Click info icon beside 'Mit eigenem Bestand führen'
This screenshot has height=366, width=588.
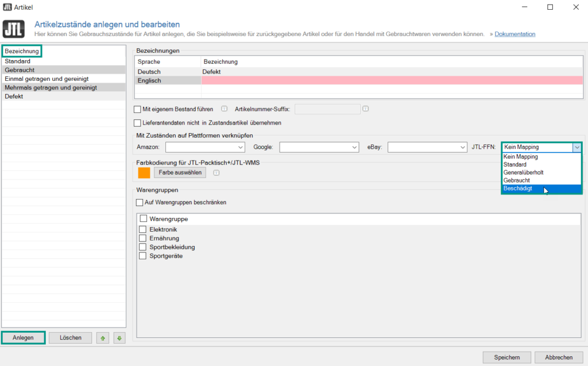(x=225, y=108)
